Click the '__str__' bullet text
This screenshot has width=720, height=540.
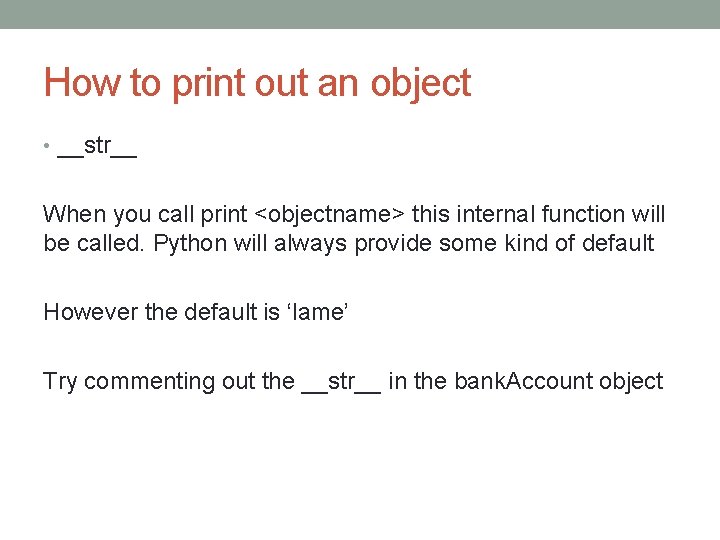click(97, 147)
